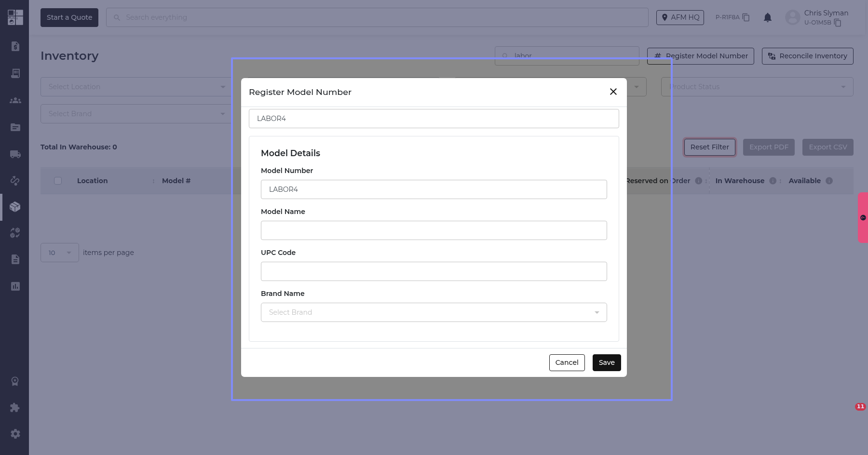
Task: Open the settings gear in sidebar
Action: (x=15, y=434)
